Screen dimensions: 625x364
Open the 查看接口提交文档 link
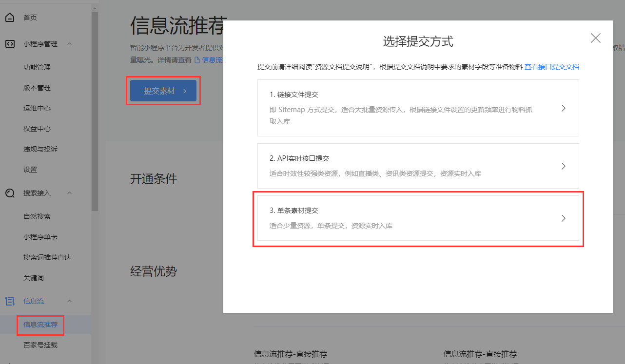[x=551, y=67]
